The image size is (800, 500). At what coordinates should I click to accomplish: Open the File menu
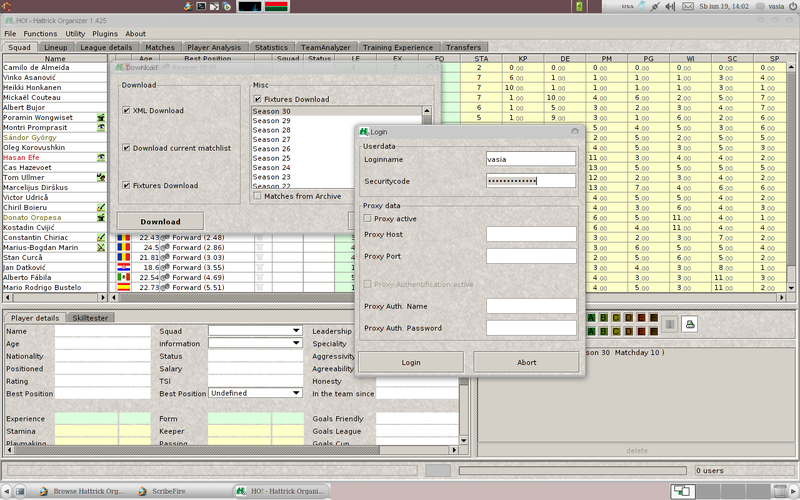[10, 34]
